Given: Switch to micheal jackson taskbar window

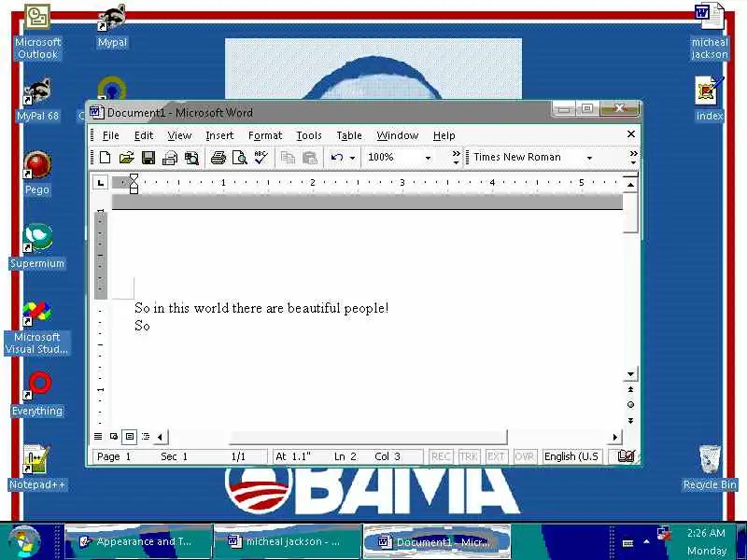Looking at the screenshot, I should (x=288, y=542).
